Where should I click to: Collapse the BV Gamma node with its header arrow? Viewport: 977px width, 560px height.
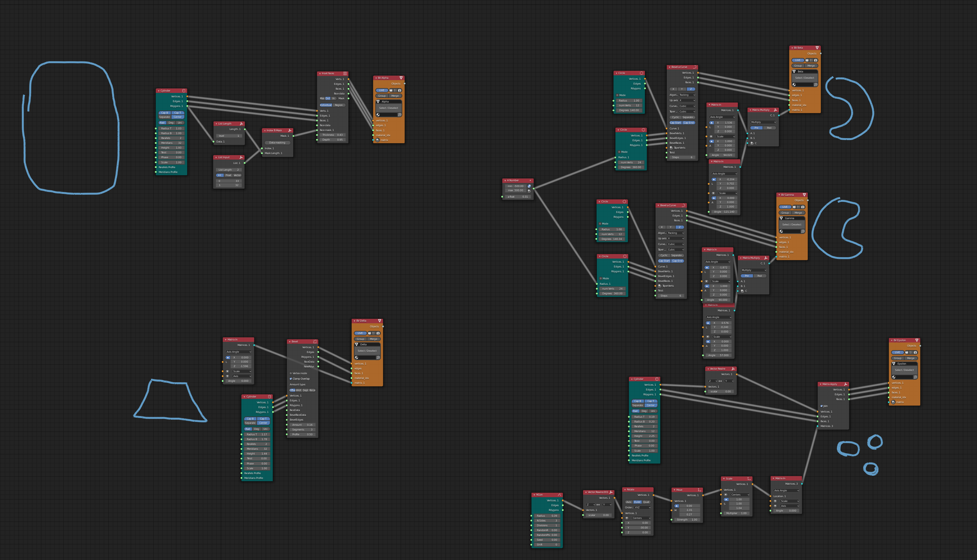[780, 195]
